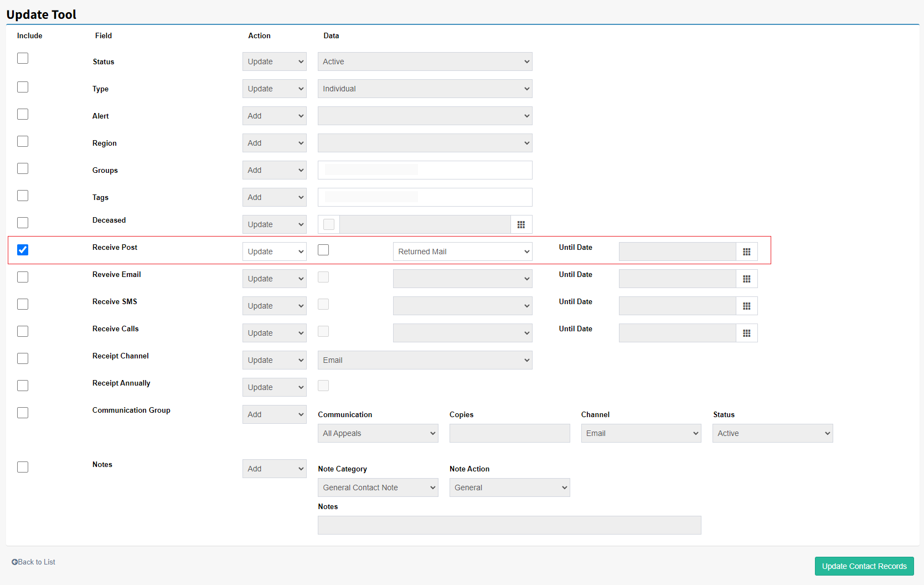Open the empty Region data dropdown
Screen dimensions: 924x585
425,143
